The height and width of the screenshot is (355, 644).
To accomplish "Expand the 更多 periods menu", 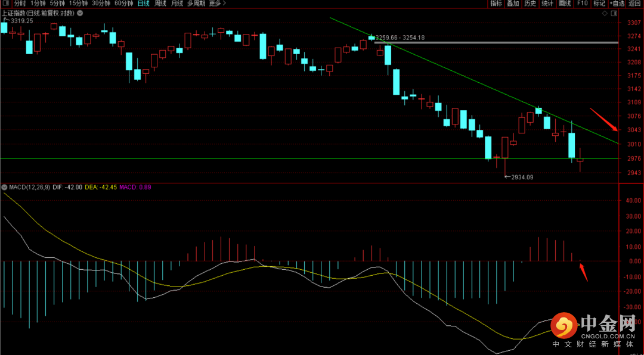I will pos(218,4).
